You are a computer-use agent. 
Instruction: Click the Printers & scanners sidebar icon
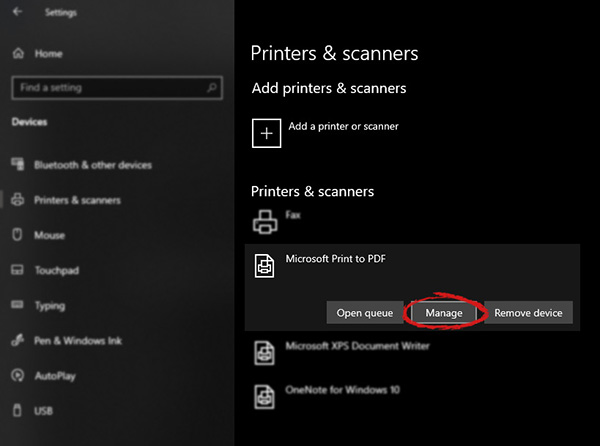point(18,200)
